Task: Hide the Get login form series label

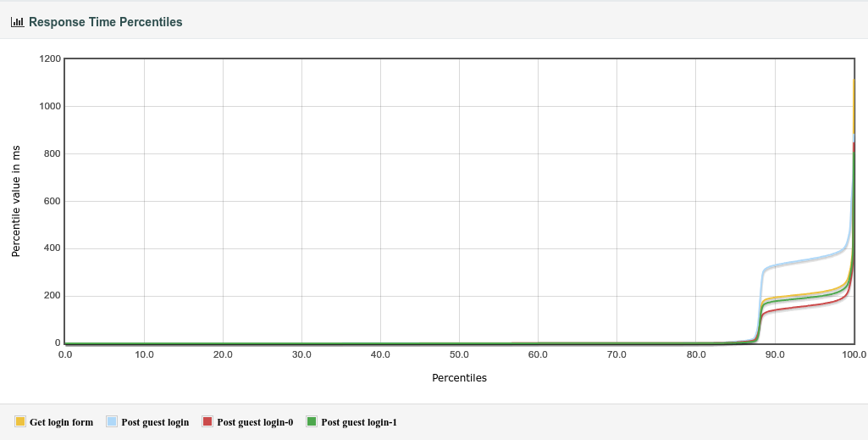Action: click(62, 422)
